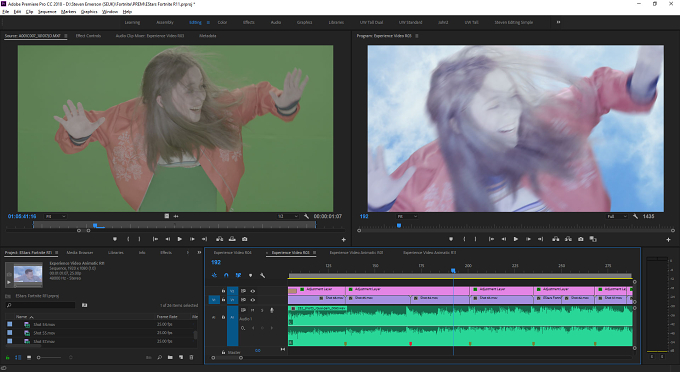The height and width of the screenshot is (372, 680).
Task: Step back one frame in Source monitor
Action: pyautogui.click(x=167, y=239)
